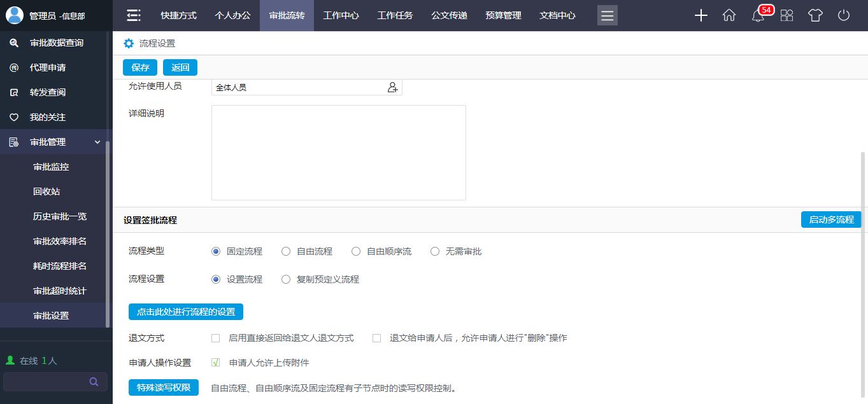Switch to 公文传递 menu tab

[x=449, y=15]
